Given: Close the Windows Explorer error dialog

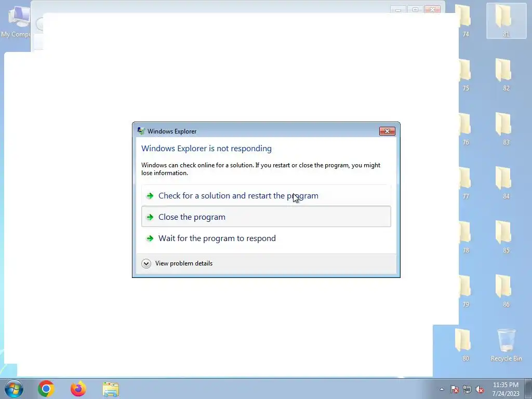Looking at the screenshot, I should (x=387, y=131).
